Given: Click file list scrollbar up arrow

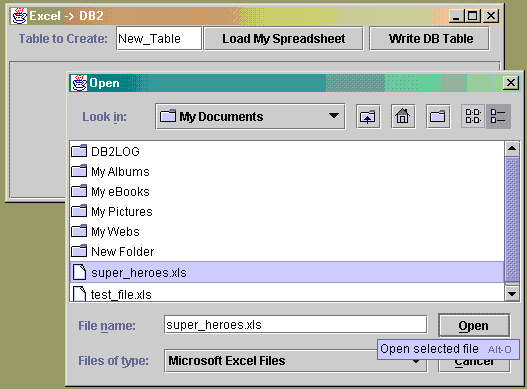Looking at the screenshot, I should coord(512,149).
